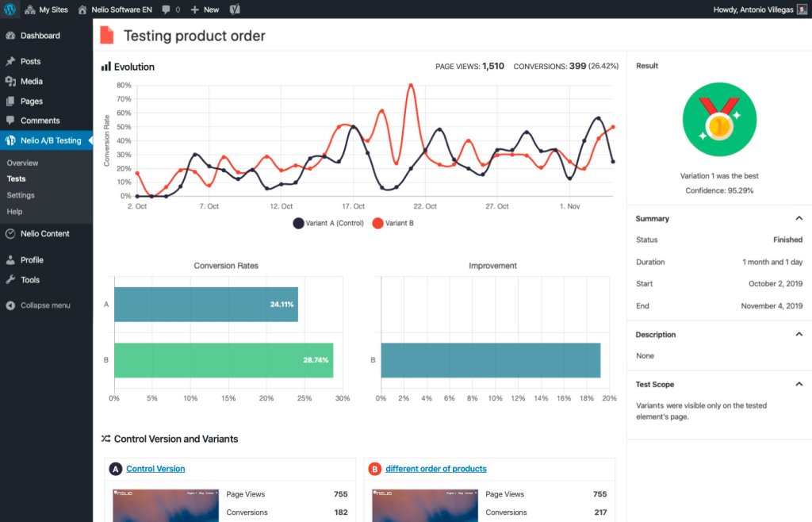Click the winner medal result icon

[x=719, y=120]
